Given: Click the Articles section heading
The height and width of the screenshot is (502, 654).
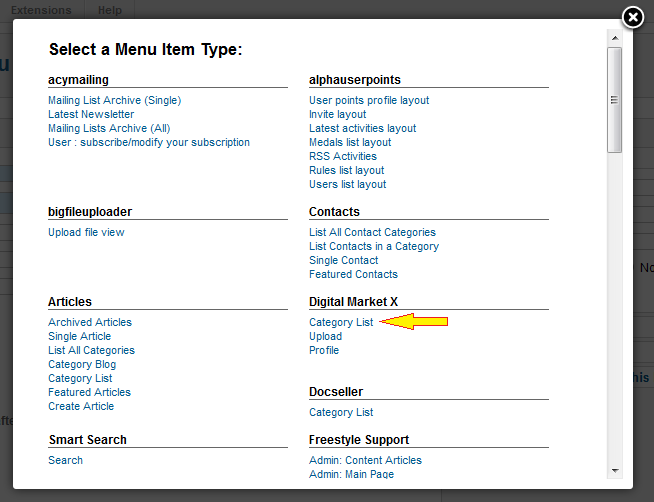Looking at the screenshot, I should coord(70,302).
